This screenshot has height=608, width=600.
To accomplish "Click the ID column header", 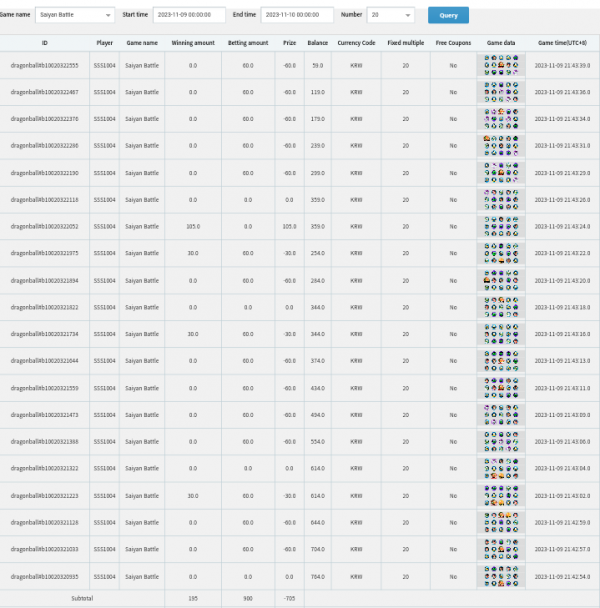I will point(45,43).
